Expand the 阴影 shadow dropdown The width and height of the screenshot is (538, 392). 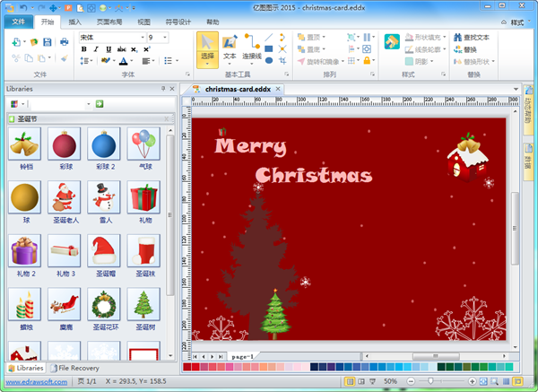point(432,61)
